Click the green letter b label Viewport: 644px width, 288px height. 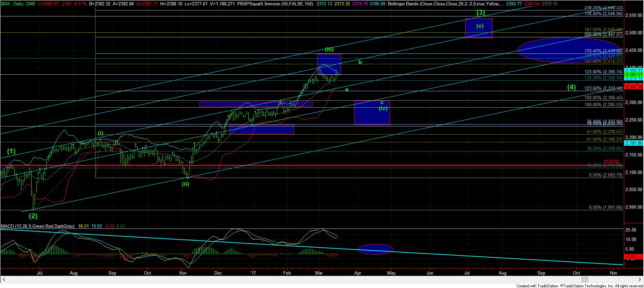click(x=360, y=62)
